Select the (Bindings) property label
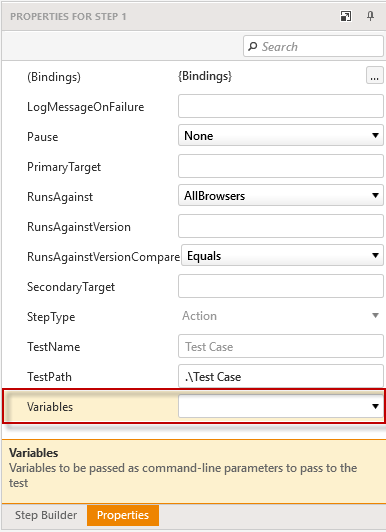Screen dimensions: 386x532 54,77
